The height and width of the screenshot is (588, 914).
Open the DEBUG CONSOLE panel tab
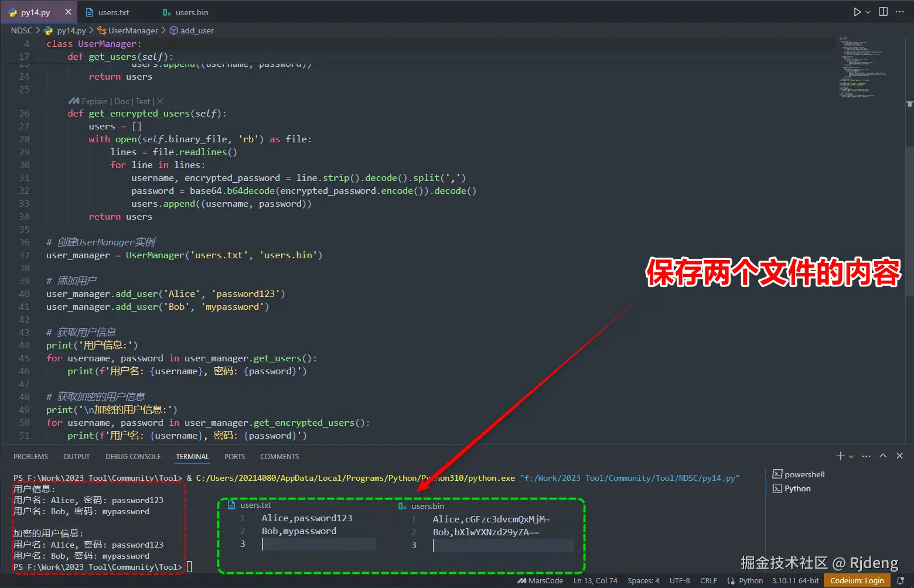click(x=133, y=457)
